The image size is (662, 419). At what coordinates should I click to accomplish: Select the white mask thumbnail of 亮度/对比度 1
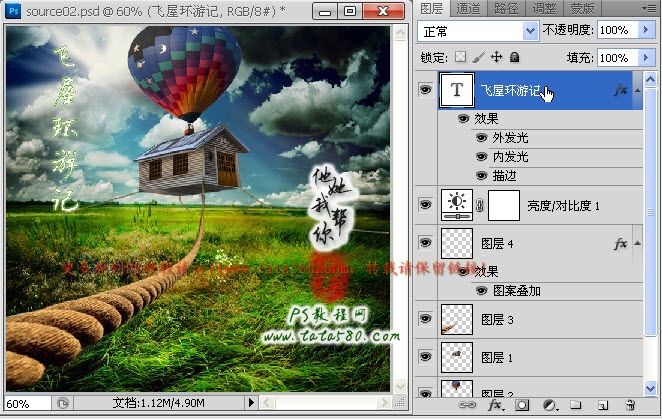pos(504,205)
